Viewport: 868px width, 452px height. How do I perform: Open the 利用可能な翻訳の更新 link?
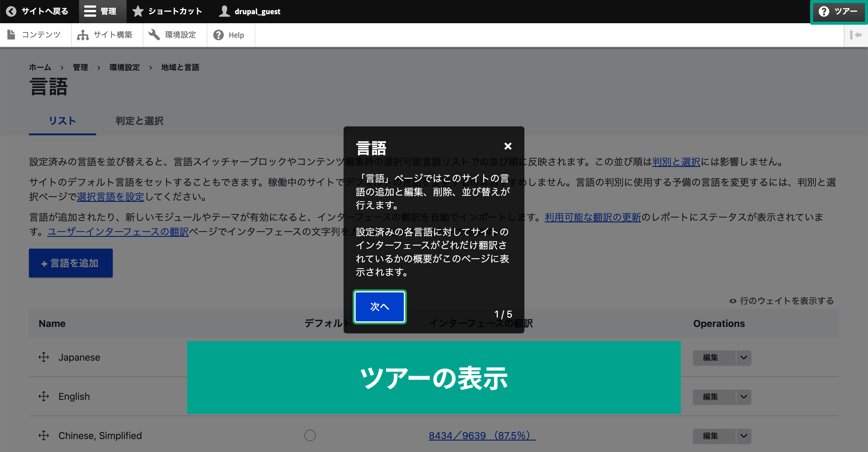pyautogui.click(x=593, y=217)
